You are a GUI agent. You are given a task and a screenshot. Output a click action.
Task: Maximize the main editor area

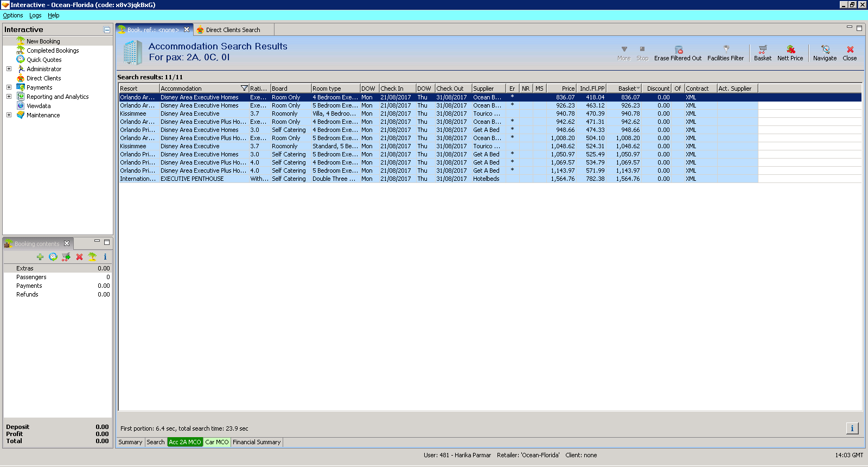(x=859, y=28)
